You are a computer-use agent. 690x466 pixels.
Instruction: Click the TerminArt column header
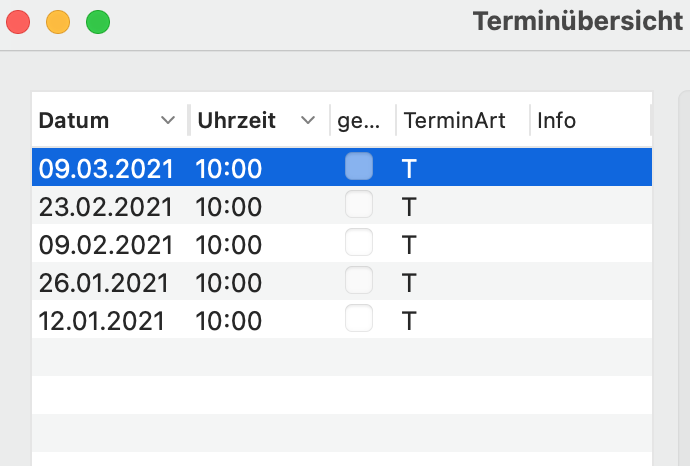pos(455,121)
